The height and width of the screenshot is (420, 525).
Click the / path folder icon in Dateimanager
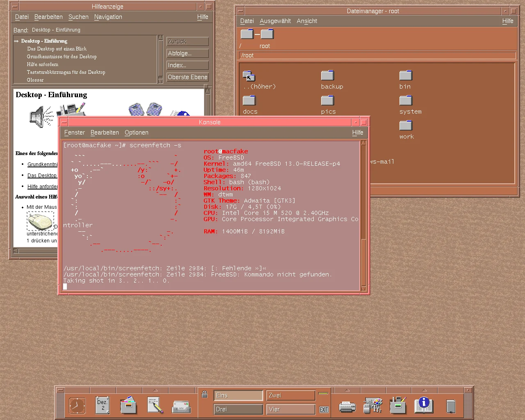click(247, 34)
